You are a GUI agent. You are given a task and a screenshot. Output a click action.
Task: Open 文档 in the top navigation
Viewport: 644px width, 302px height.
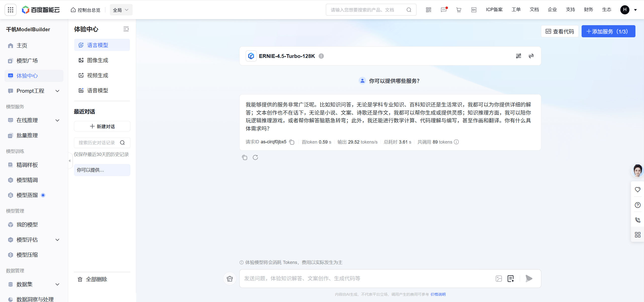(534, 10)
